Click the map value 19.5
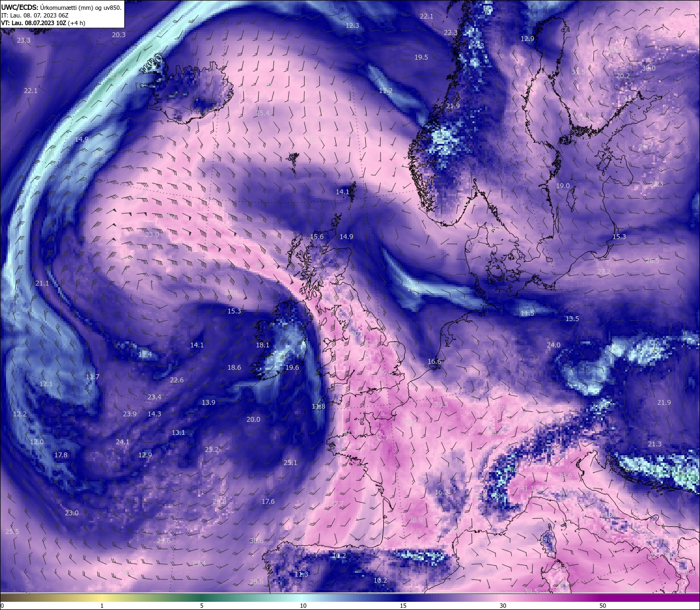The height and width of the screenshot is (610, 700). 421,57
